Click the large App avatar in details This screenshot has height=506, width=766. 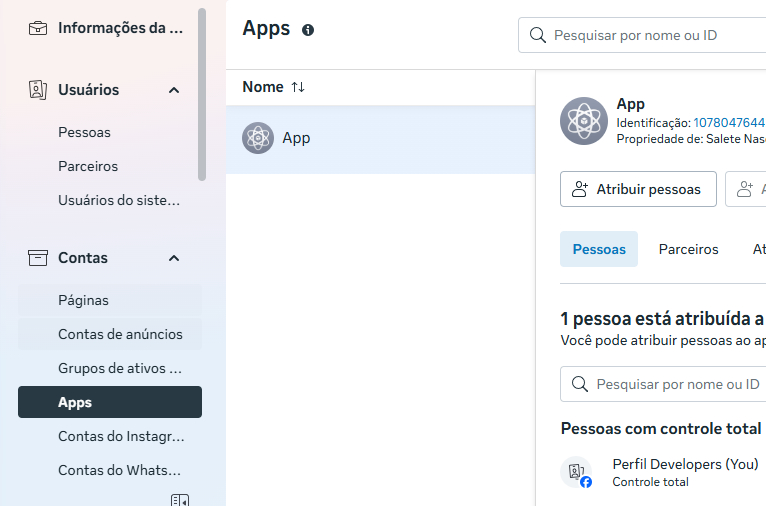click(x=584, y=121)
